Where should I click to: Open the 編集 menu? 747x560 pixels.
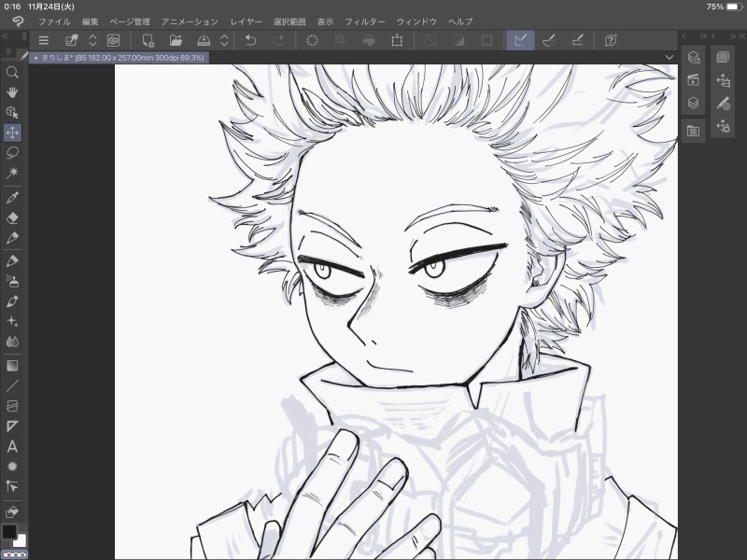[91, 21]
